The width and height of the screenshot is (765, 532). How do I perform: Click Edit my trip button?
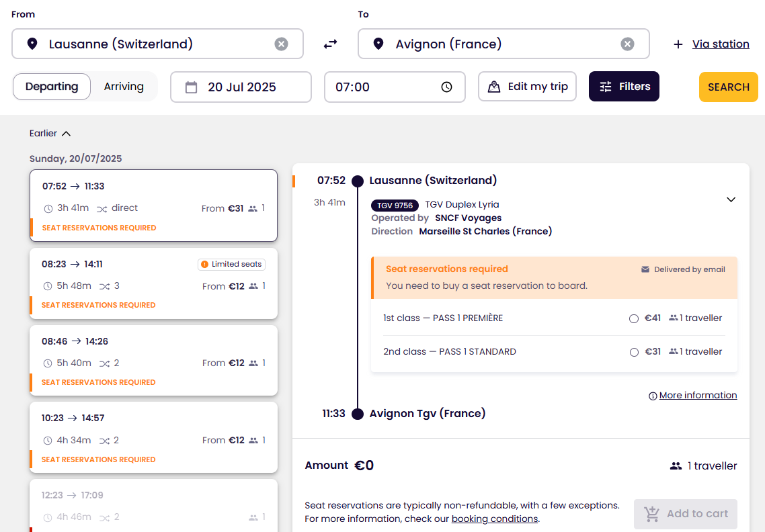tap(528, 86)
